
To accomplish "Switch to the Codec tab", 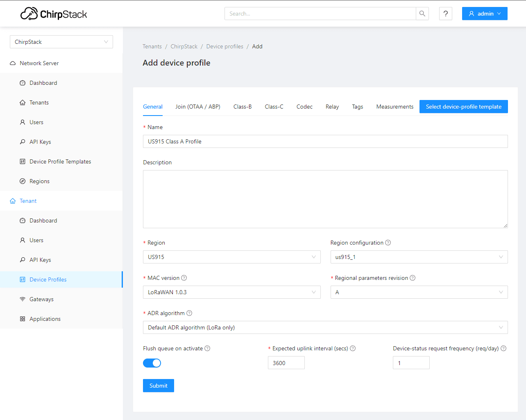I will 304,107.
